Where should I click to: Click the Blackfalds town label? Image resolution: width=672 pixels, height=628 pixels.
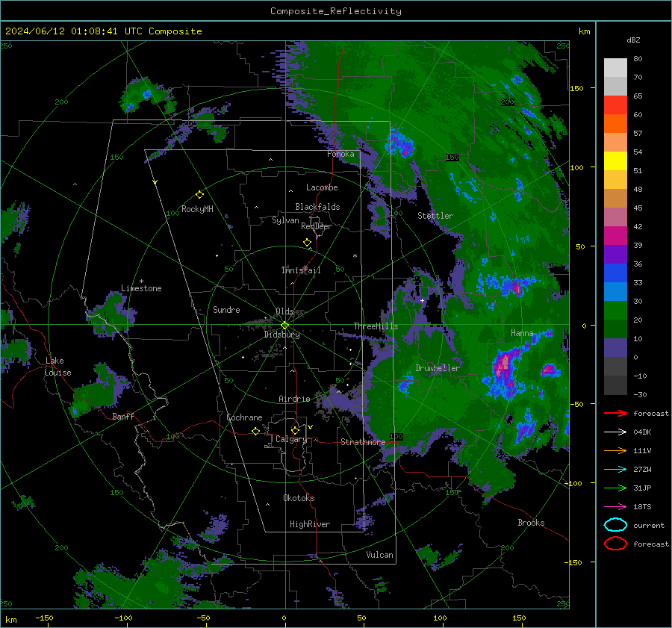click(317, 207)
